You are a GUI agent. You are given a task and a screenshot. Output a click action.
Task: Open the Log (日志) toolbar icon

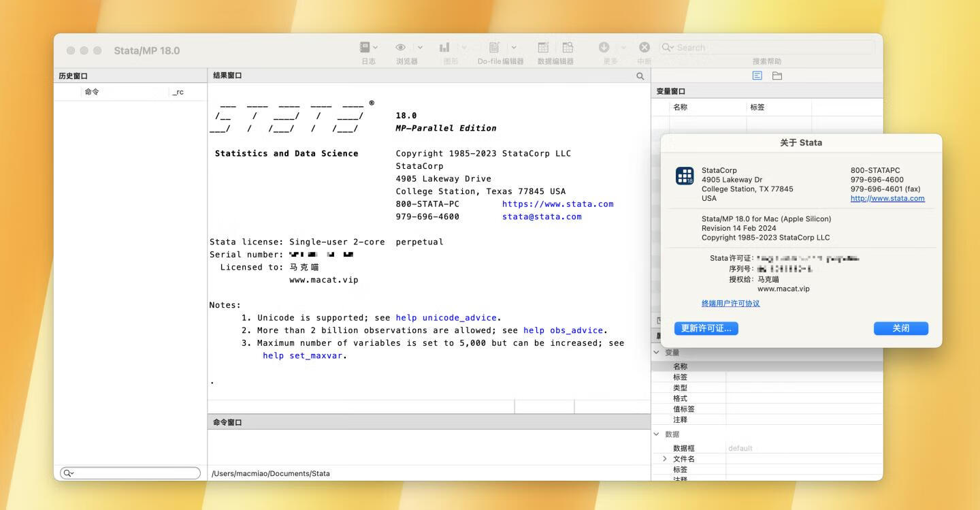(365, 48)
